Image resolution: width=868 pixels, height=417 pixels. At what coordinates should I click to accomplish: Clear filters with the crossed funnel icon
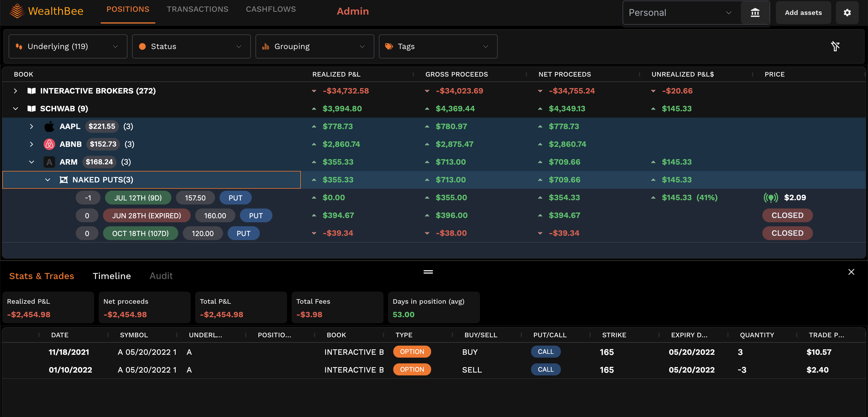[835, 46]
